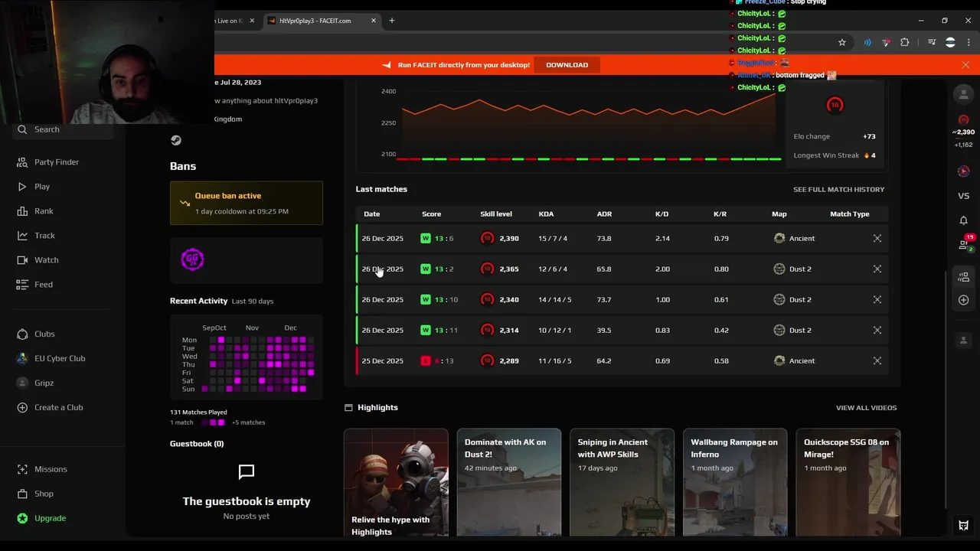Image resolution: width=980 pixels, height=551 pixels.
Task: Play 'Quickscope SSG 08 on Mirage!' highlight
Action: (x=848, y=483)
